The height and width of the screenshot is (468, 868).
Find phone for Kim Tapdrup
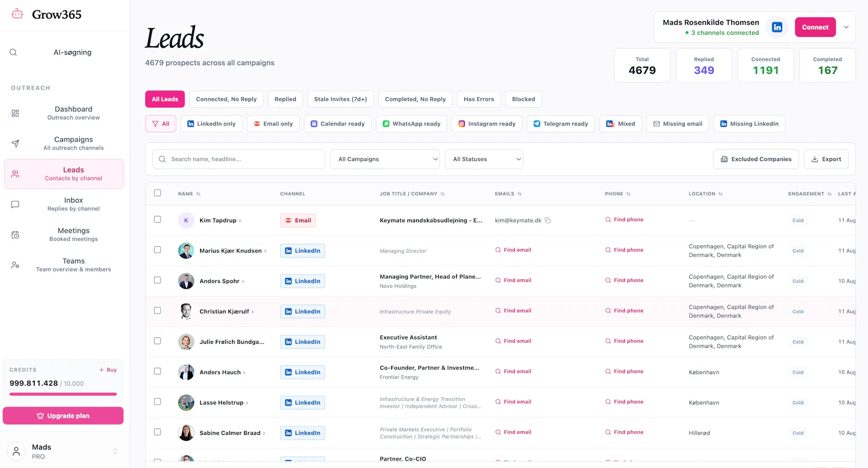[624, 220]
